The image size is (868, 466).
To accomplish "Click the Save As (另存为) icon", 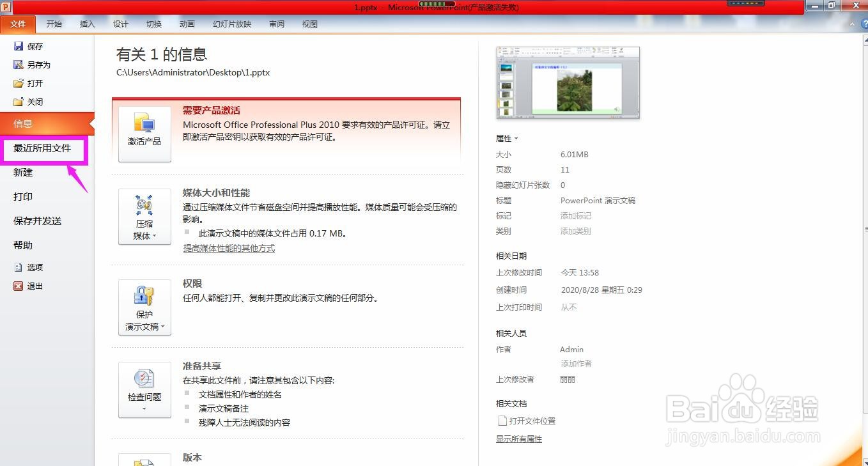I will pos(19,65).
